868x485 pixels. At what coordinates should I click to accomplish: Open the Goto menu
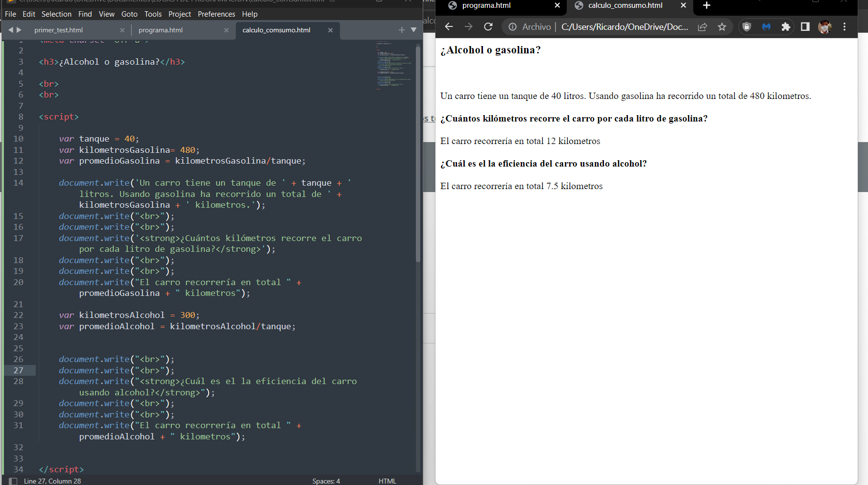pos(129,14)
